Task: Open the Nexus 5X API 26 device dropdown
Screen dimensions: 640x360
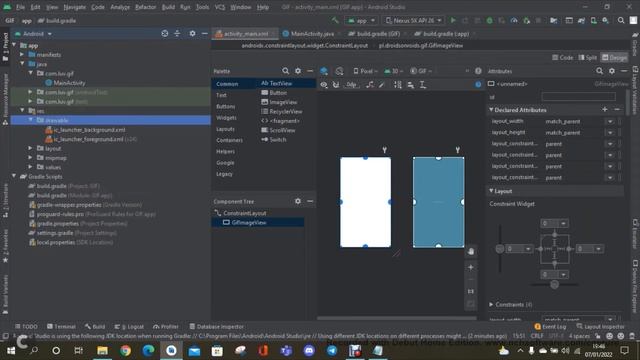Action: [413, 20]
